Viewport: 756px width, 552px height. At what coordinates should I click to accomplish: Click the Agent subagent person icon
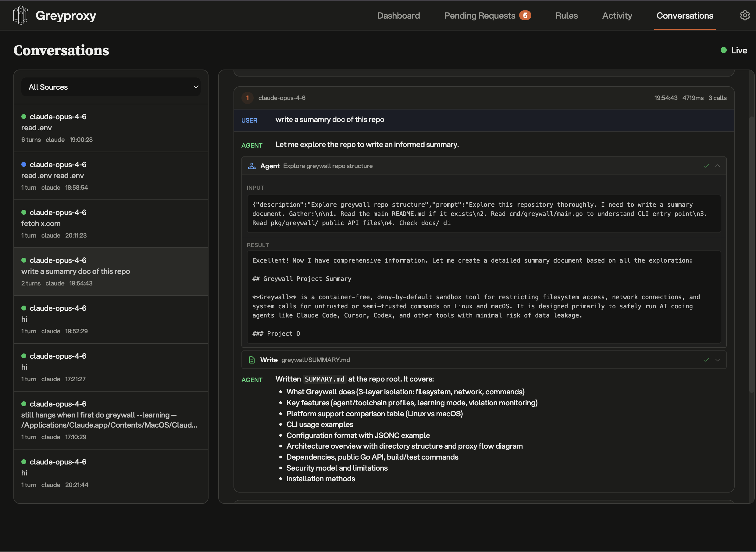pos(252,166)
